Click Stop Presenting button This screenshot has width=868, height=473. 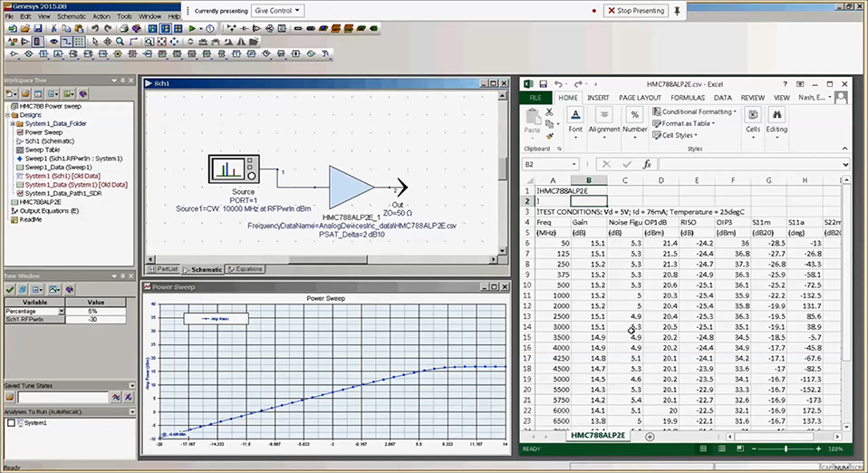(x=636, y=11)
